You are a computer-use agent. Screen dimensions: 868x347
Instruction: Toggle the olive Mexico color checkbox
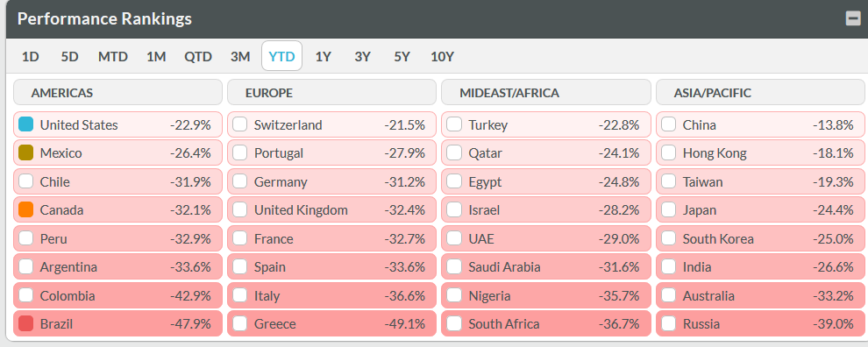click(x=26, y=152)
